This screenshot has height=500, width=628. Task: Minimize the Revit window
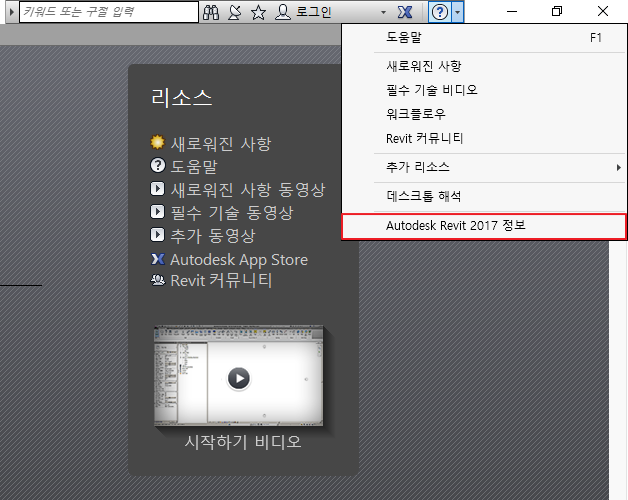tap(512, 11)
